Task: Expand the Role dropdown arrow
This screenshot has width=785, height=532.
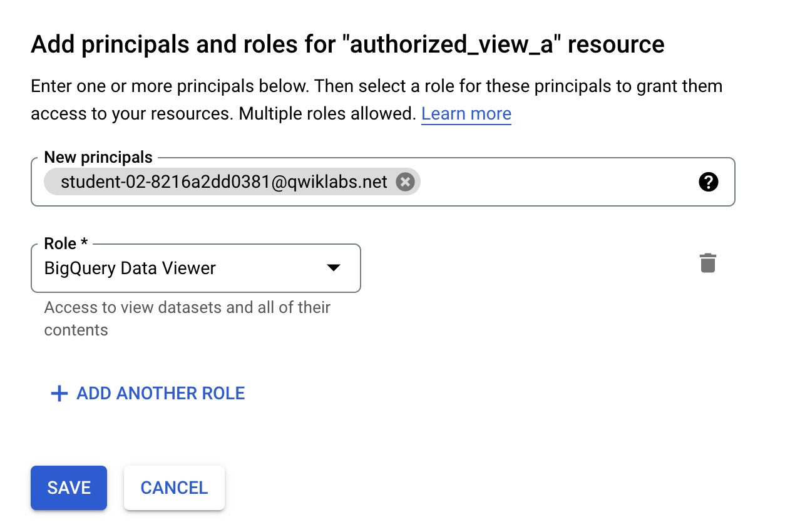Action: (334, 268)
